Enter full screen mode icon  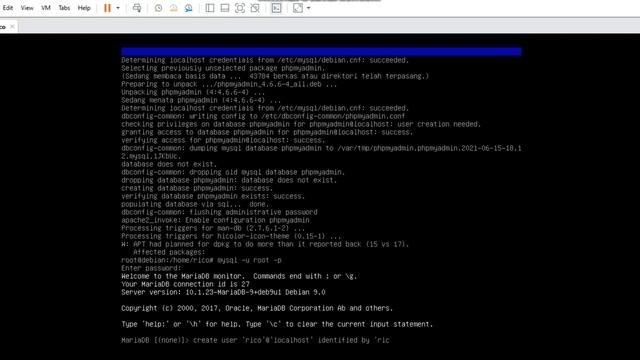240,8
